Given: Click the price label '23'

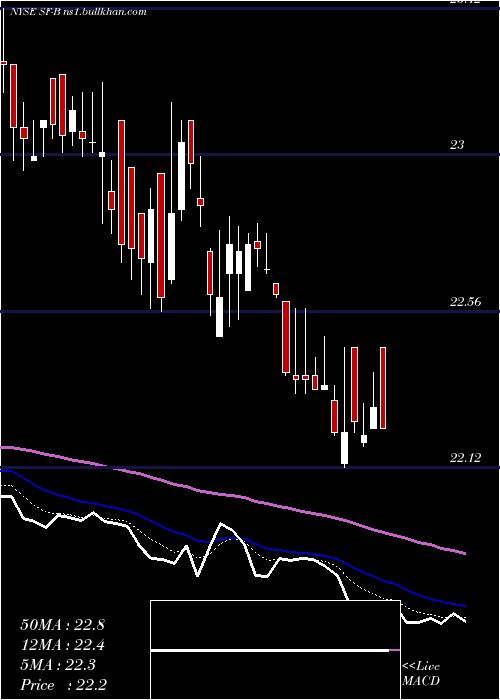Looking at the screenshot, I should tap(457, 145).
